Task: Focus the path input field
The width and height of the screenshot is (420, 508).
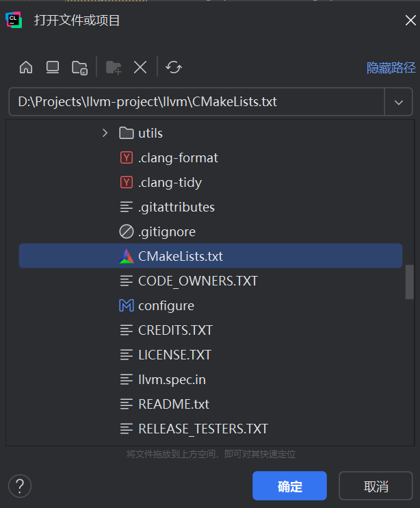Action: pyautogui.click(x=197, y=102)
